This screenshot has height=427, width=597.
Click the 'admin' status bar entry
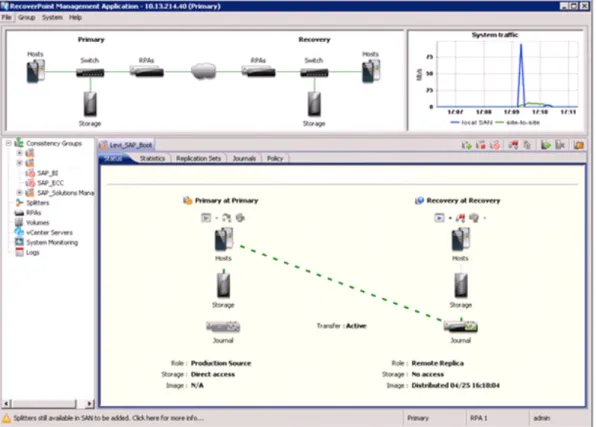[x=541, y=418]
